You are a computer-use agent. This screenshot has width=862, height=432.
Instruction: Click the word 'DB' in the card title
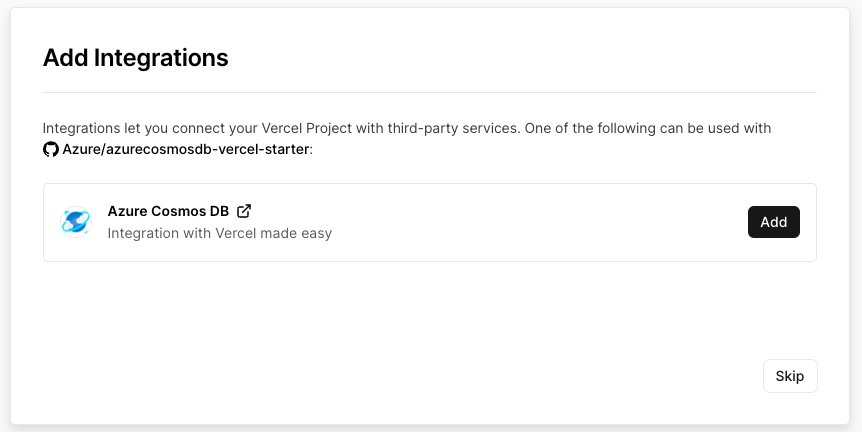[x=218, y=211]
